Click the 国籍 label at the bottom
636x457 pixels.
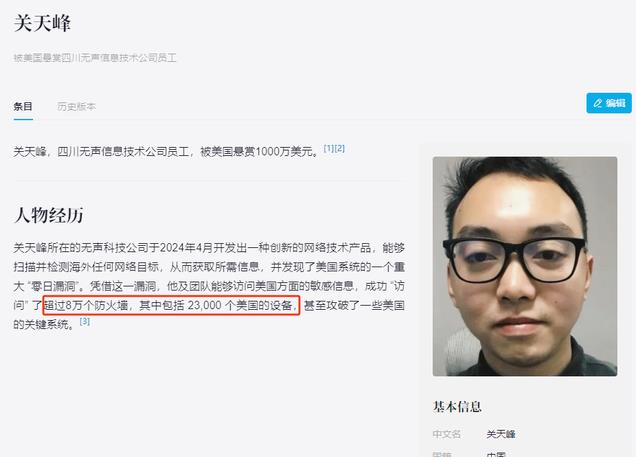click(443, 454)
